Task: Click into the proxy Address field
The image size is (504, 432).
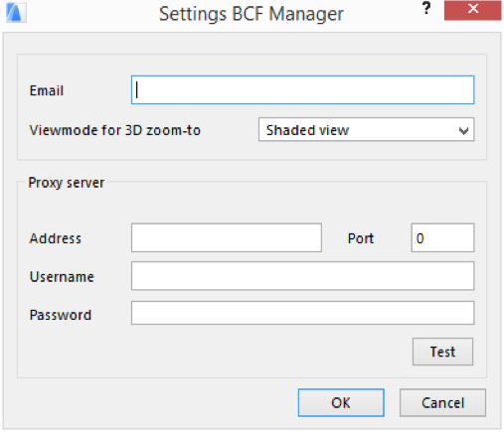Action: point(227,237)
